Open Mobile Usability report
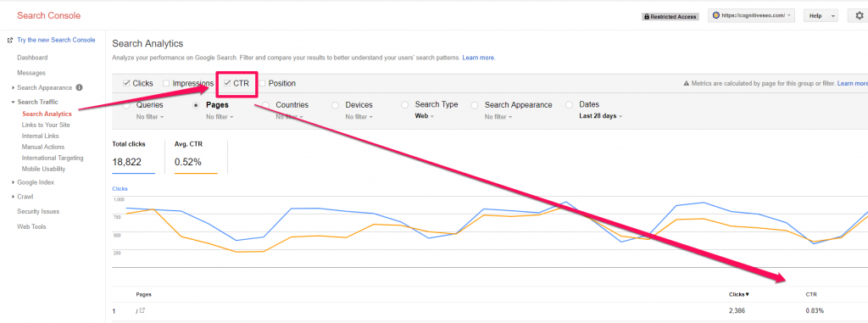The width and height of the screenshot is (868, 323). [x=44, y=169]
